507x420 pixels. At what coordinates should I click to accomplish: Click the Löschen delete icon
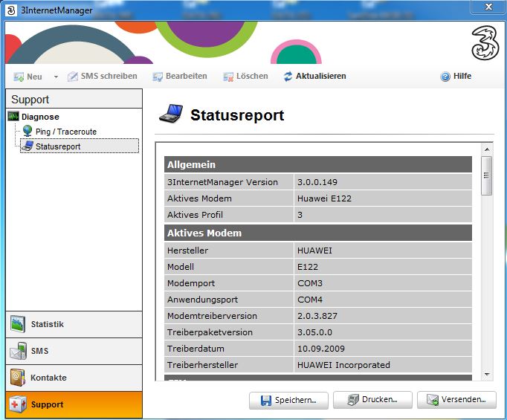point(228,77)
